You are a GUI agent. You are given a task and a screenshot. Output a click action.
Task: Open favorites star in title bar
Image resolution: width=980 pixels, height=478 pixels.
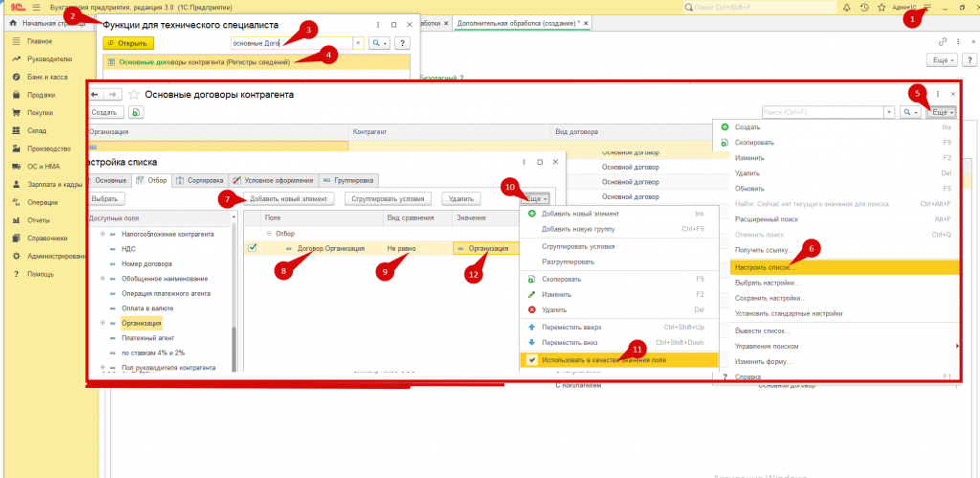[881, 8]
